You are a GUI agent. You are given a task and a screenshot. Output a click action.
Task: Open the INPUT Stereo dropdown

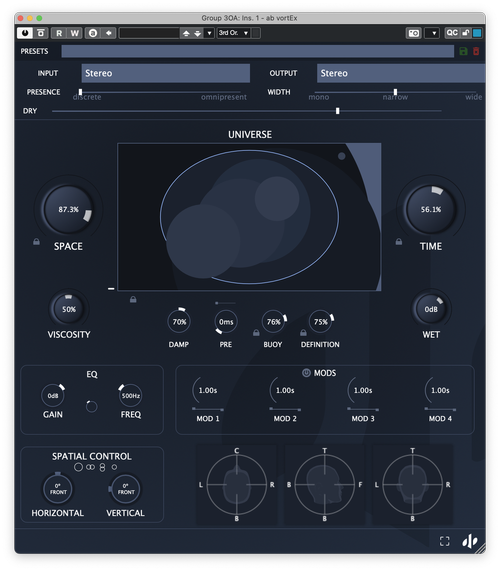pos(166,73)
